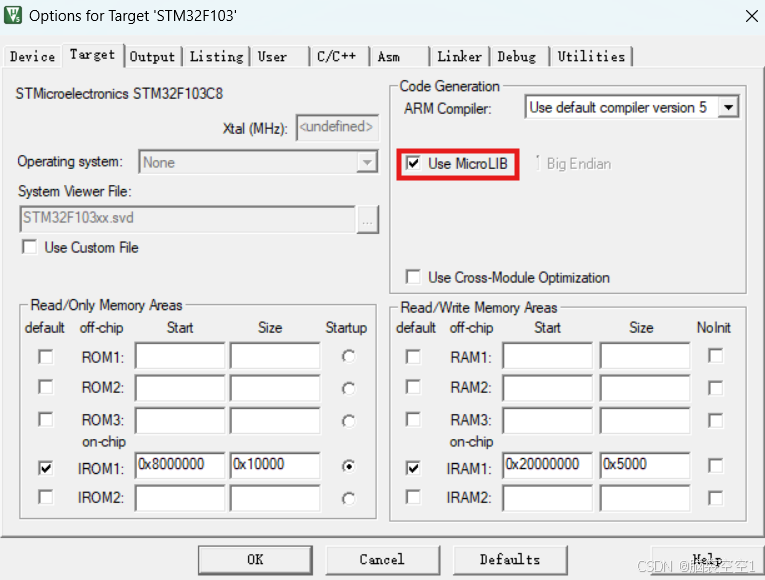Open the Utilities tab
The image size is (765, 580).
point(591,57)
